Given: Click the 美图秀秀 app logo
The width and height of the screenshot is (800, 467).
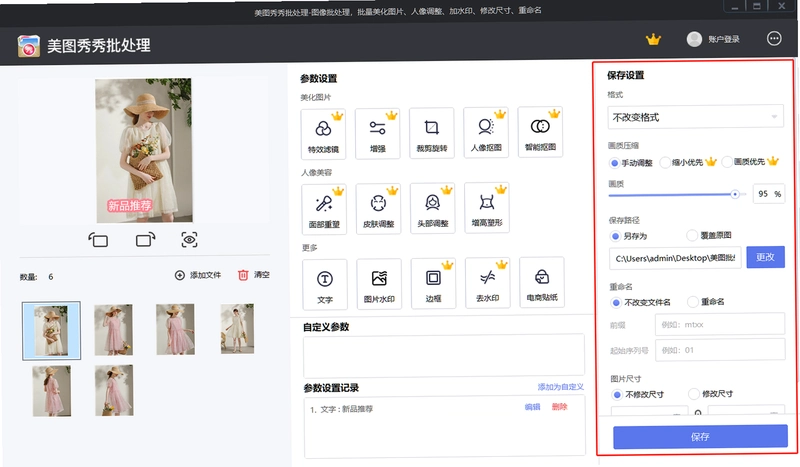Looking at the screenshot, I should (29, 46).
